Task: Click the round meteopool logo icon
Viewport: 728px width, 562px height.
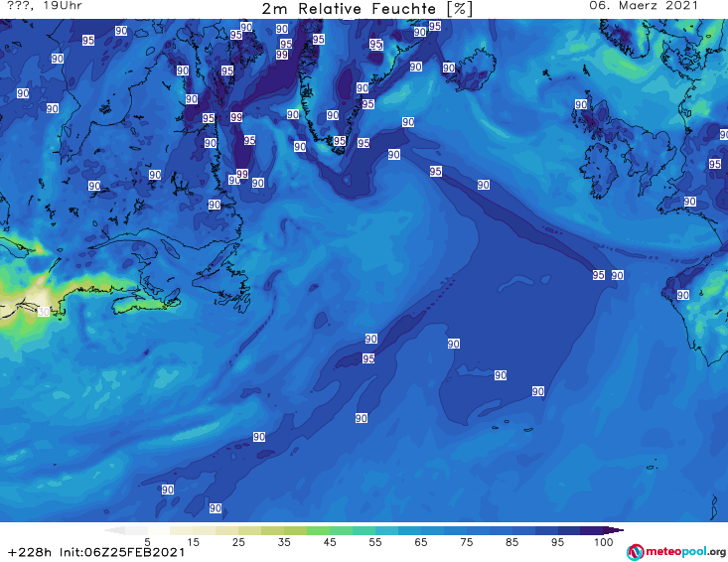Action: (635, 552)
